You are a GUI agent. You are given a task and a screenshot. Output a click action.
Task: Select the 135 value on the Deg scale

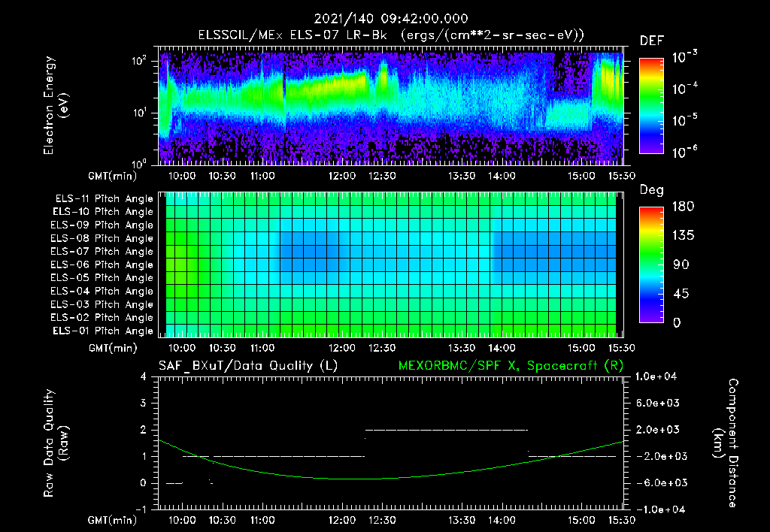click(683, 236)
